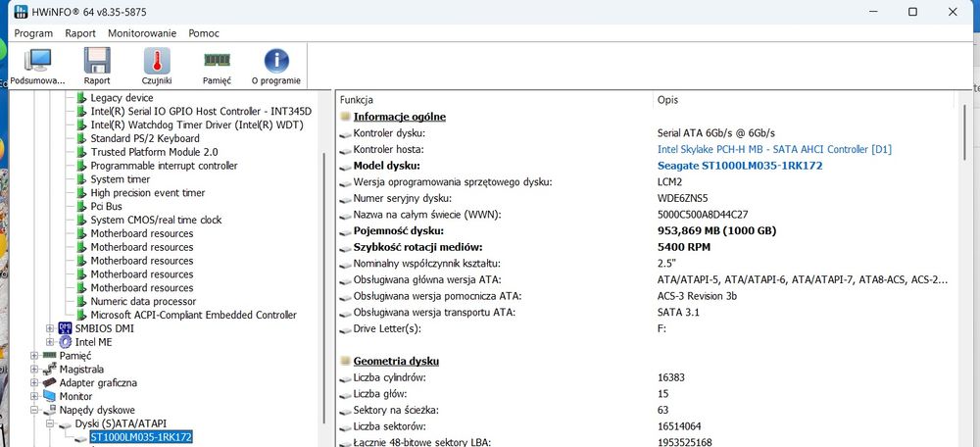Collapse the Napędy dyskowe node

[34, 410]
